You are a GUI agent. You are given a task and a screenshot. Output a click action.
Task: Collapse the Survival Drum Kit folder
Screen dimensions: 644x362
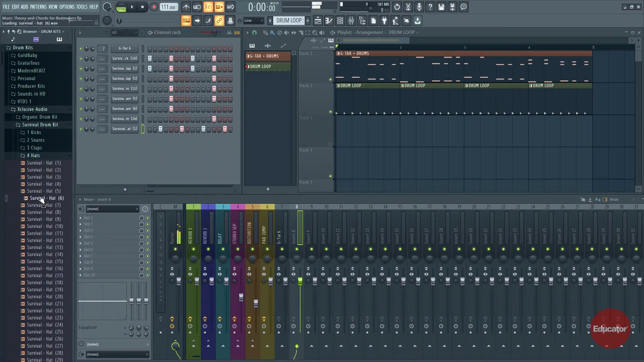[x=40, y=125]
